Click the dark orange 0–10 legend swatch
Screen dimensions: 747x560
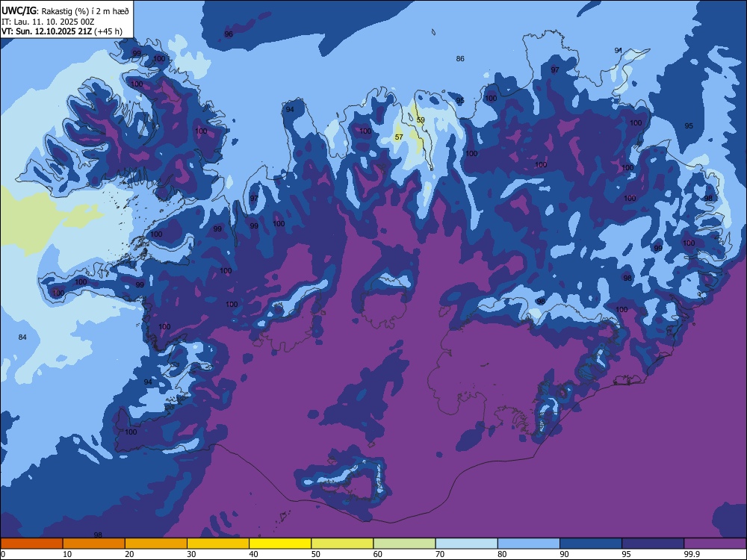coord(31,544)
